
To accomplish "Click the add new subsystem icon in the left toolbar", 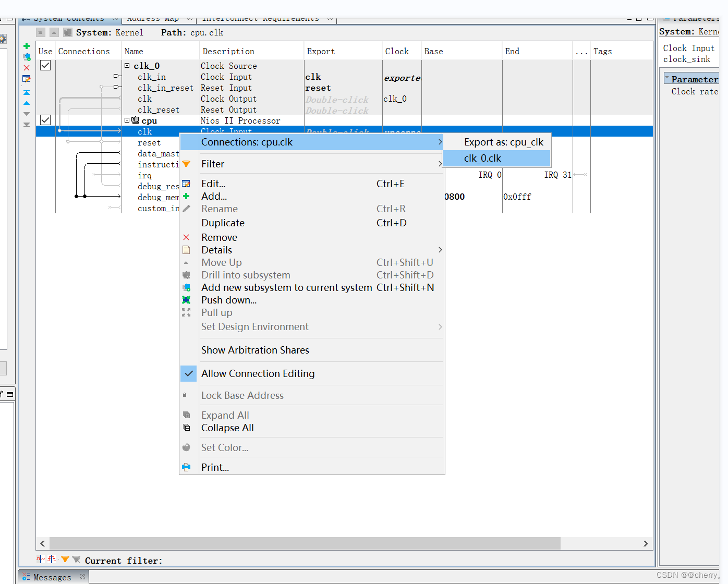I will [27, 57].
